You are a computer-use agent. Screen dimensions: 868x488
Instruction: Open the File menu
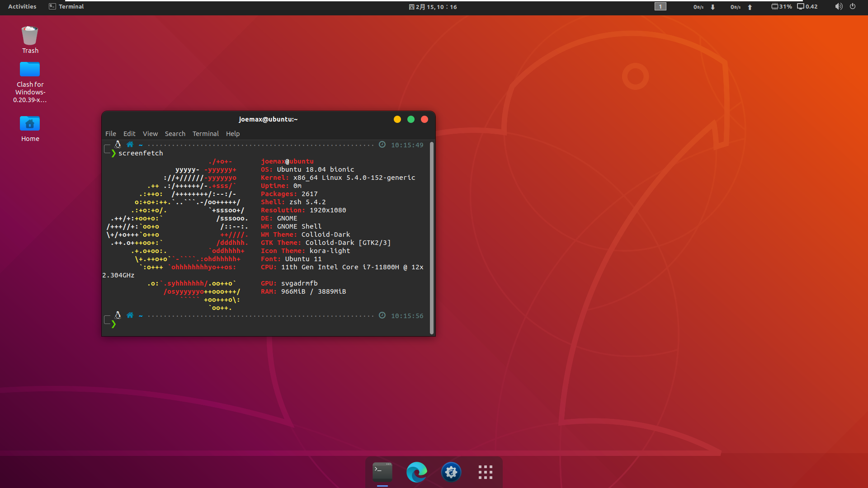coord(111,134)
